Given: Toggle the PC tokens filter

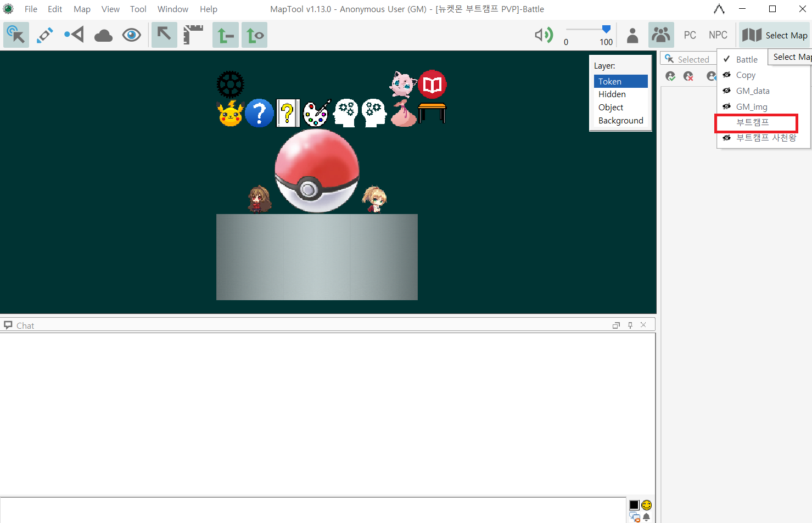Looking at the screenshot, I should tap(690, 35).
